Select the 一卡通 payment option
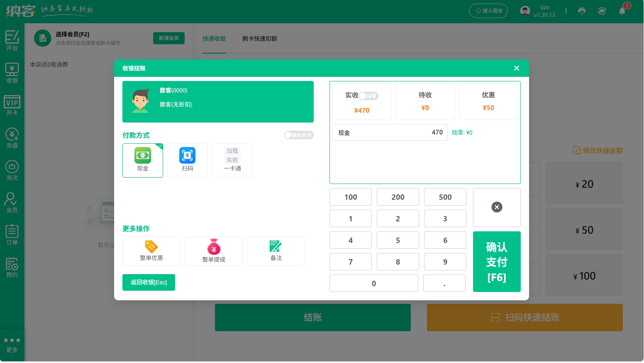This screenshot has width=644, height=363. coord(232,160)
